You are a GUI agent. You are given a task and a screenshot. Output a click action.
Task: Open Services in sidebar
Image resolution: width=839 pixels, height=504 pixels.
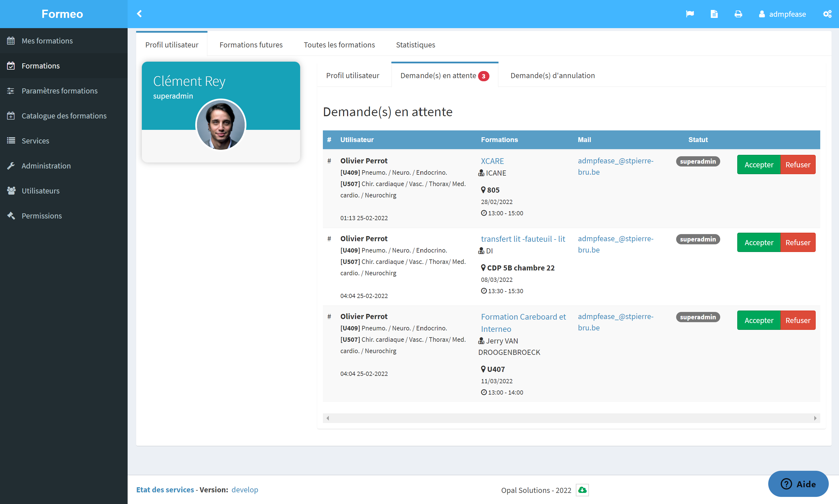(x=64, y=141)
